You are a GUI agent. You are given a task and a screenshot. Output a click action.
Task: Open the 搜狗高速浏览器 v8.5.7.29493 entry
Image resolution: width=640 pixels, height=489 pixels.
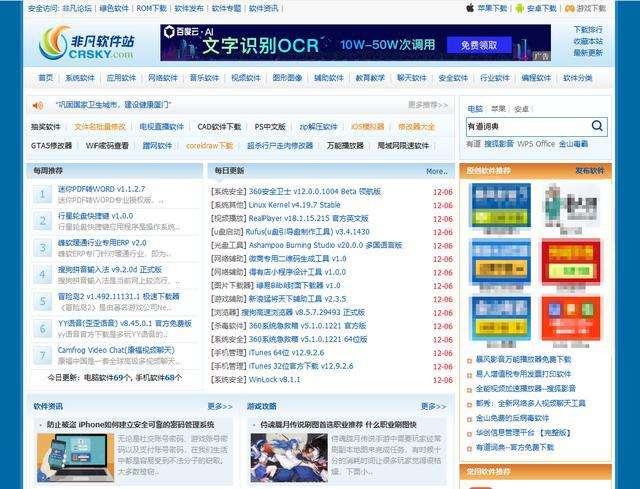(x=303, y=312)
